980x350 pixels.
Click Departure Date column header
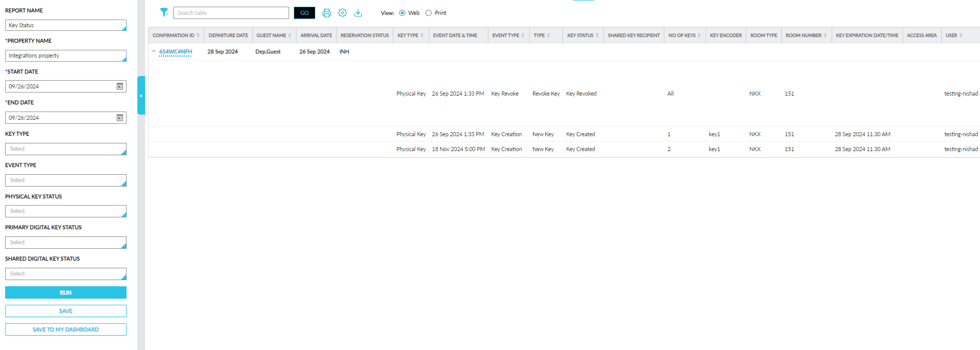(x=228, y=35)
